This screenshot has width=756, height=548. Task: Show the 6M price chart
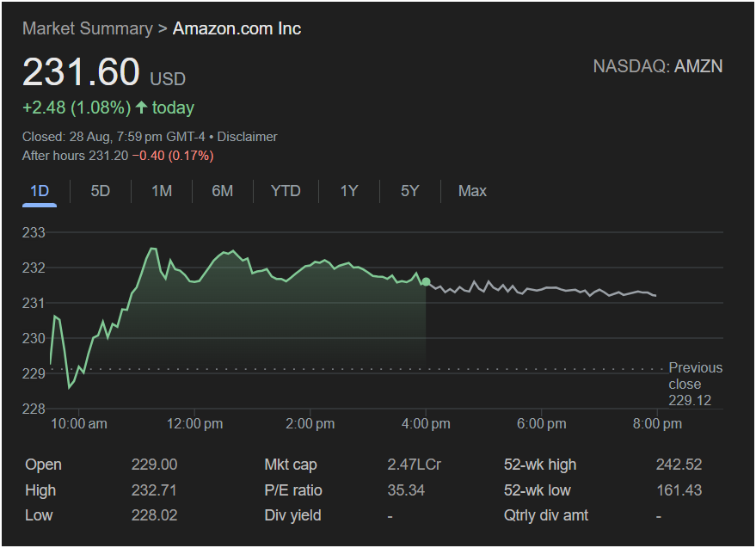(x=223, y=191)
